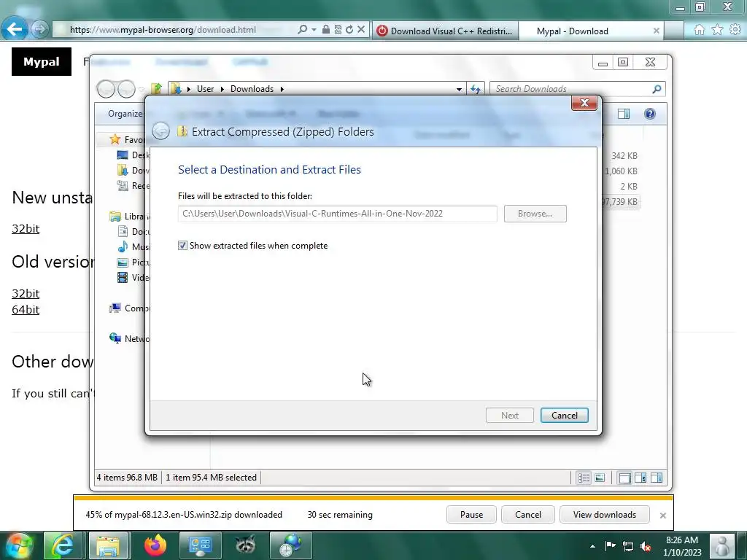This screenshot has width=747, height=560.
Task: Switch to large icons view in status bar
Action: [600, 478]
